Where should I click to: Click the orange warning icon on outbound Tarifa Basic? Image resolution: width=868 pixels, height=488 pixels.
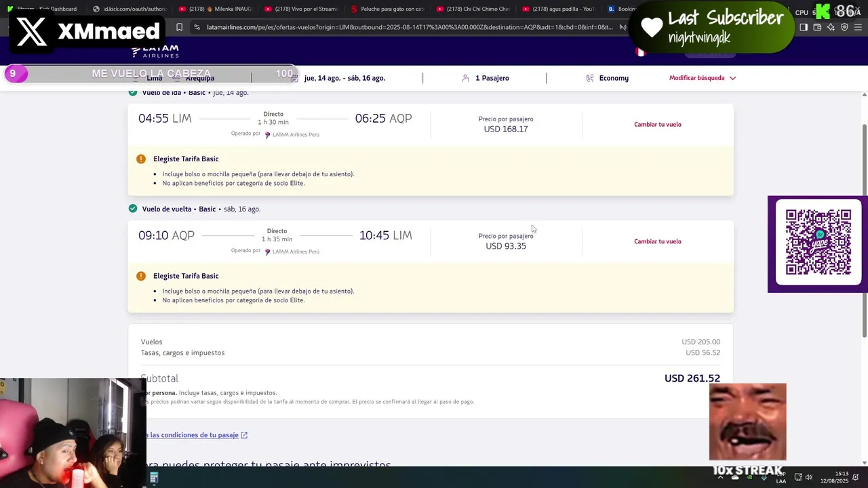tap(141, 159)
